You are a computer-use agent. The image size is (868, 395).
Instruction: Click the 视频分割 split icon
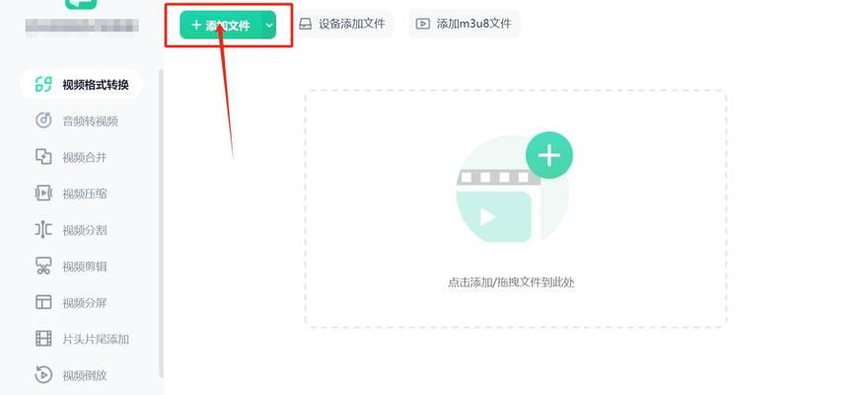coord(43,230)
